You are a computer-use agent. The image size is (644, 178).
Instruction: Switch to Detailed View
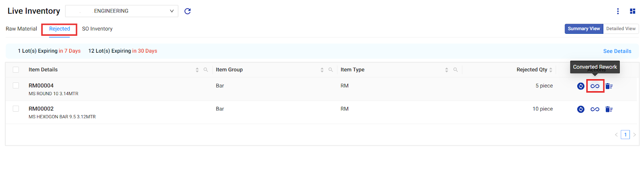pyautogui.click(x=621, y=29)
